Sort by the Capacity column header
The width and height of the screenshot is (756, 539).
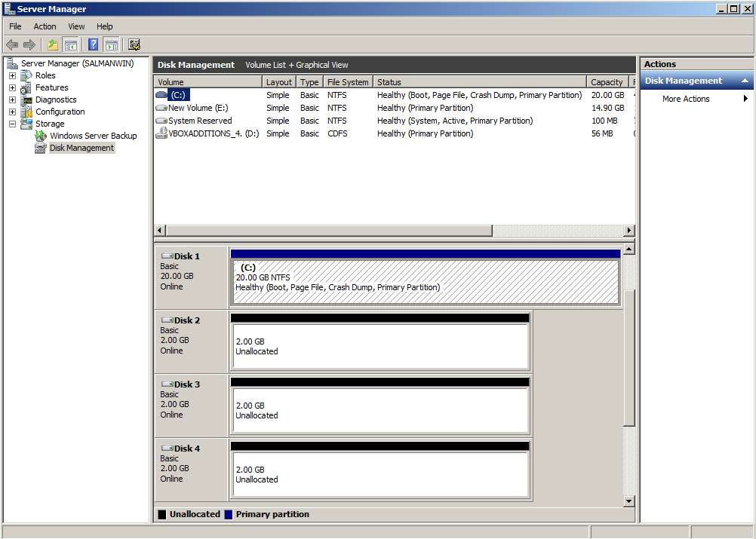(x=607, y=82)
